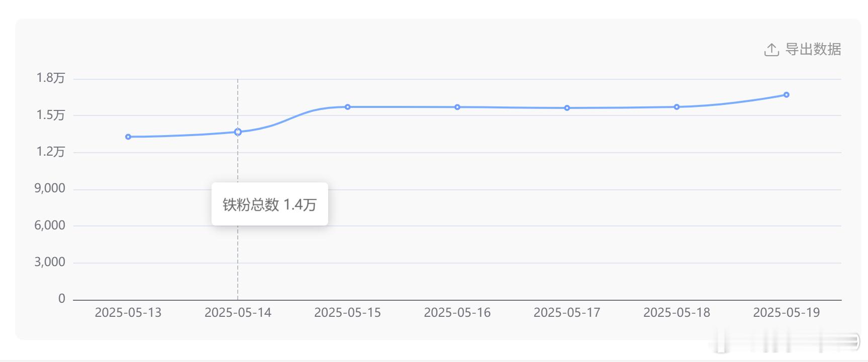Viewport: 868px width, 362px height.
Task: Select the data point for 2025-05-17
Action: [567, 108]
